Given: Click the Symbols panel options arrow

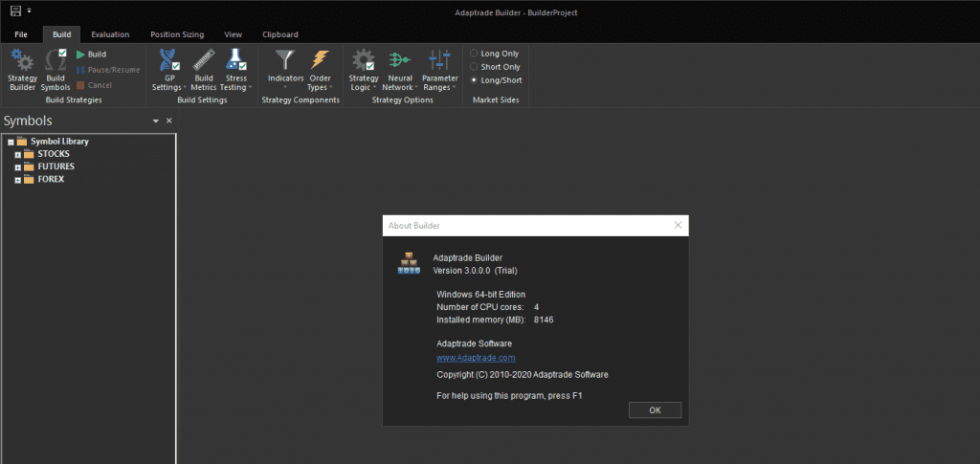Looking at the screenshot, I should 155,122.
